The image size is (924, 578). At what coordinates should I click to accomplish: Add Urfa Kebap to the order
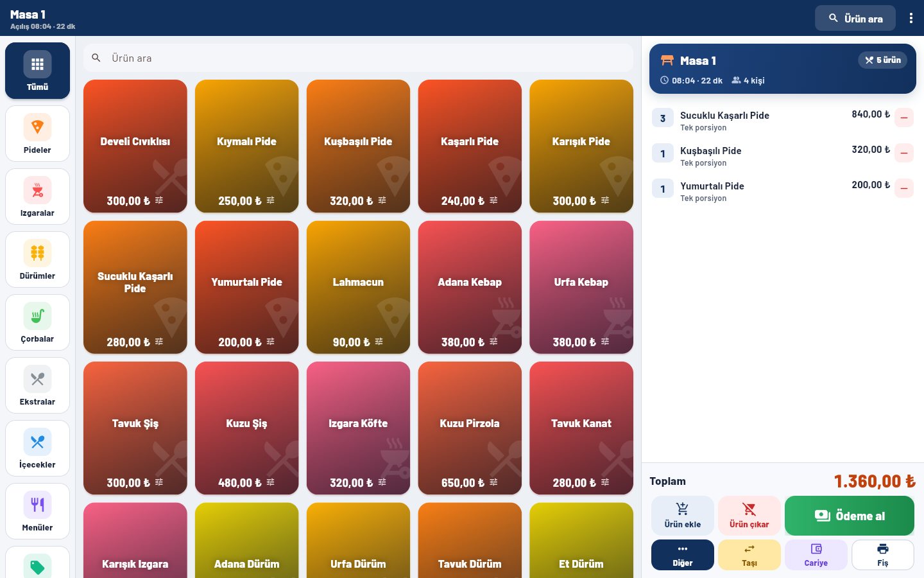coord(581,287)
